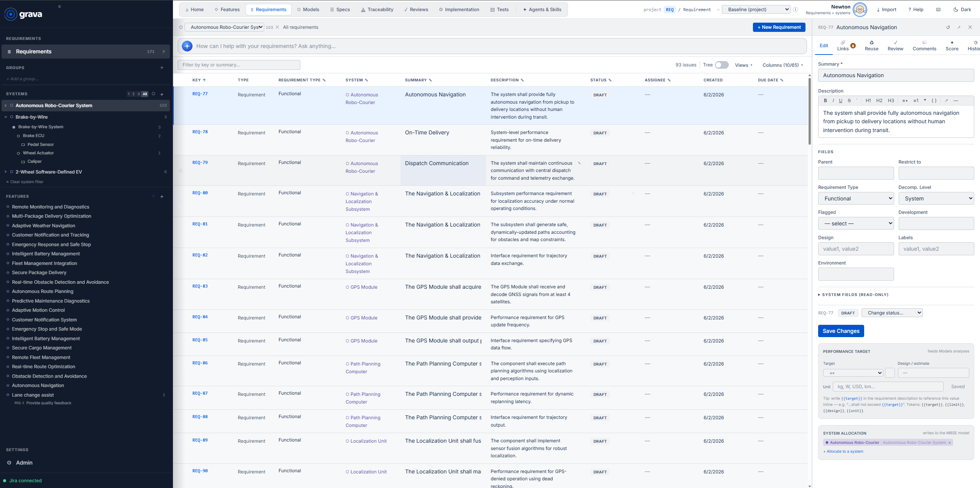980x488 pixels.
Task: Open the Columns (10/65) dropdown
Action: click(782, 65)
